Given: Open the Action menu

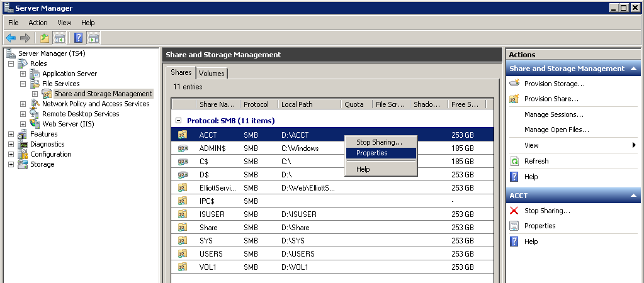Looking at the screenshot, I should click(38, 23).
